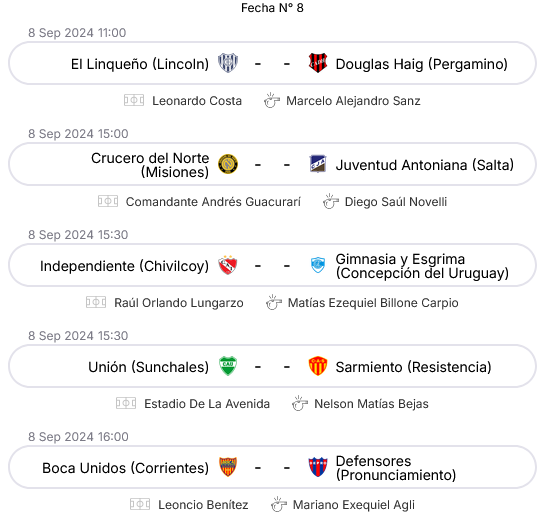
Task: Open Boca Unidos (Corrientes) team link
Action: pyautogui.click(x=126, y=468)
